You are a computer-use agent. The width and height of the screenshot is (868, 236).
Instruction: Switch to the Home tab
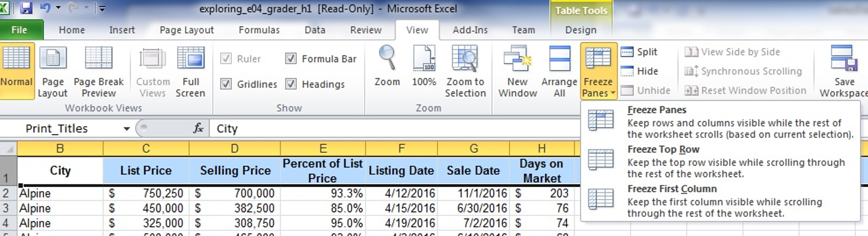tap(72, 30)
